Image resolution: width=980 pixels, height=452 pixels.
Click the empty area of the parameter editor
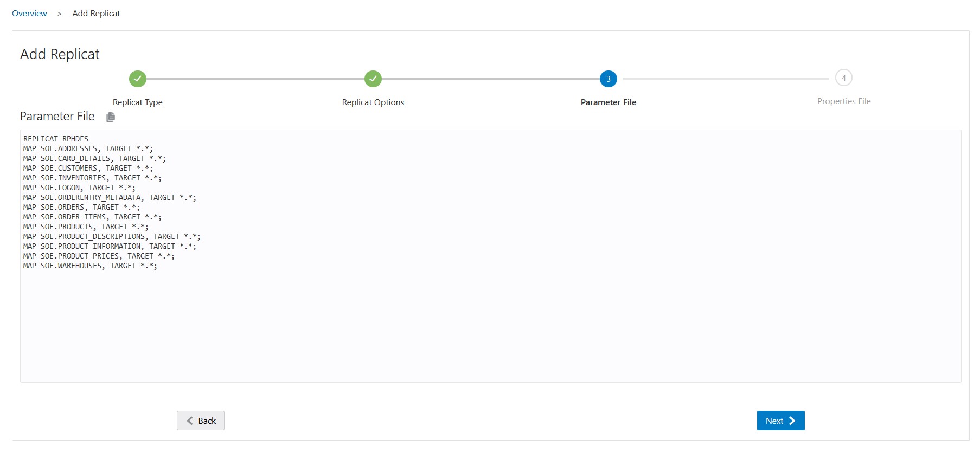[488, 325]
